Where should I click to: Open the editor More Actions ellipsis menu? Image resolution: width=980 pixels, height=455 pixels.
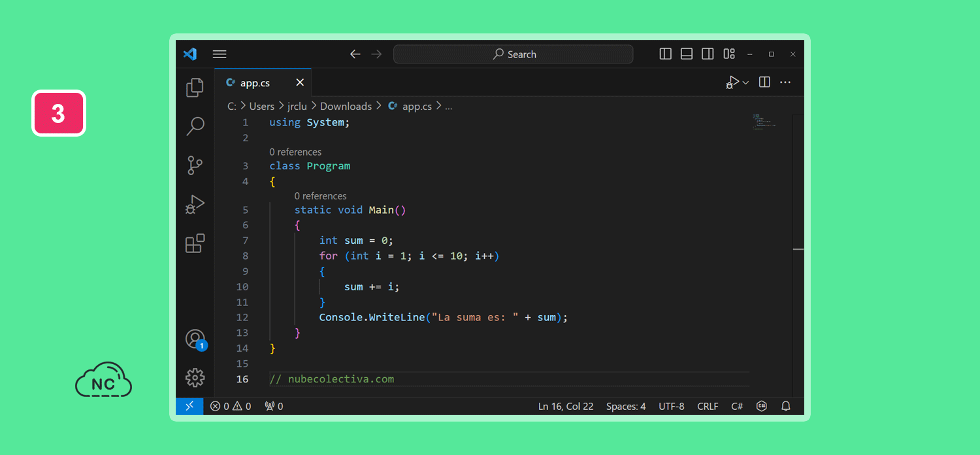785,82
